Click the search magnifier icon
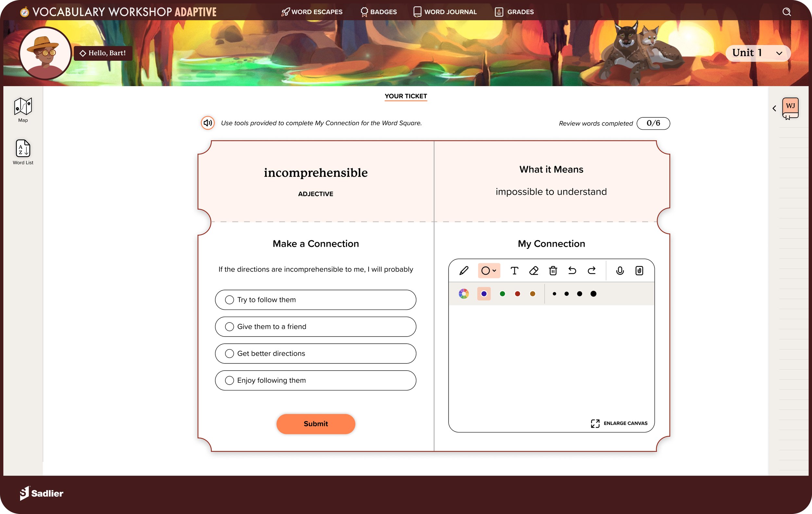Image resolution: width=812 pixels, height=514 pixels. 786,12
